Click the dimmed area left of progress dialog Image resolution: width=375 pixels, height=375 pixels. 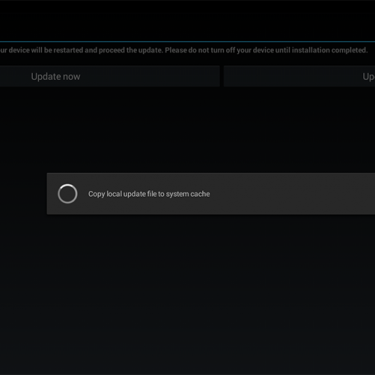(23, 194)
